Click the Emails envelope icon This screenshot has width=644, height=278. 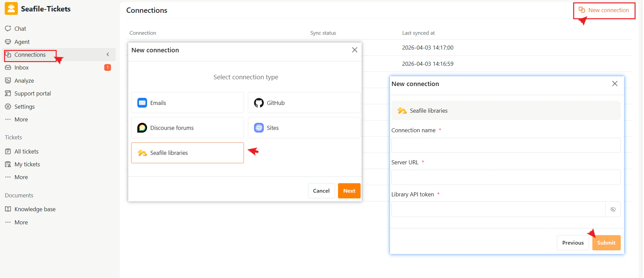point(142,103)
